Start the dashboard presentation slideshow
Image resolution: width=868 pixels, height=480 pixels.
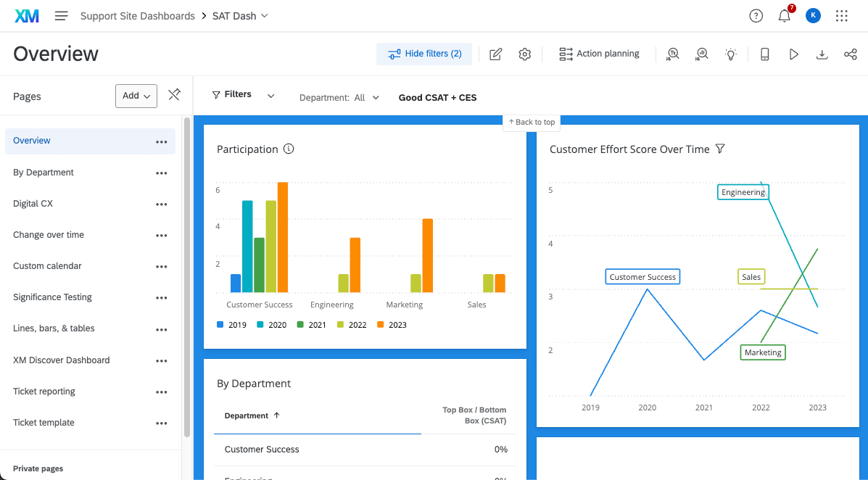pos(793,54)
